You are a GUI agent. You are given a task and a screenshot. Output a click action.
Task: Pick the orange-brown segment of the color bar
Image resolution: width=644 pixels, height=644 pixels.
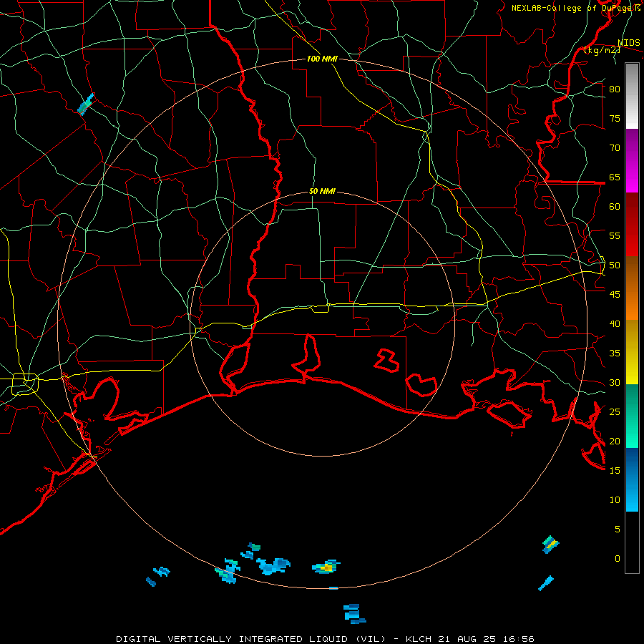632,288
